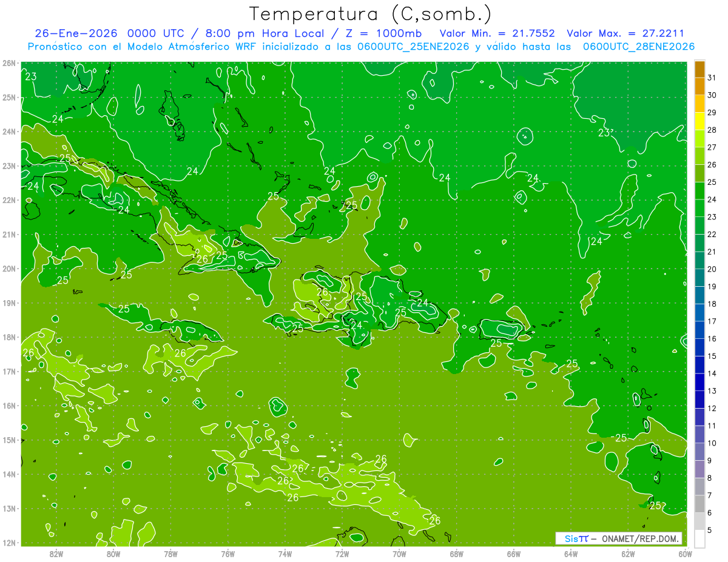Click the '64W' longitude axis label
The image size is (728, 562).
point(571,554)
